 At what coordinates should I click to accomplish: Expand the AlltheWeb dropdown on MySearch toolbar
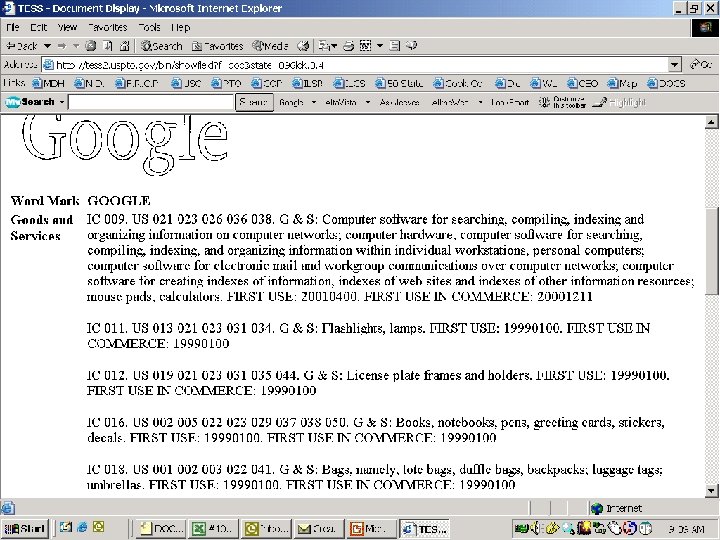[480, 102]
